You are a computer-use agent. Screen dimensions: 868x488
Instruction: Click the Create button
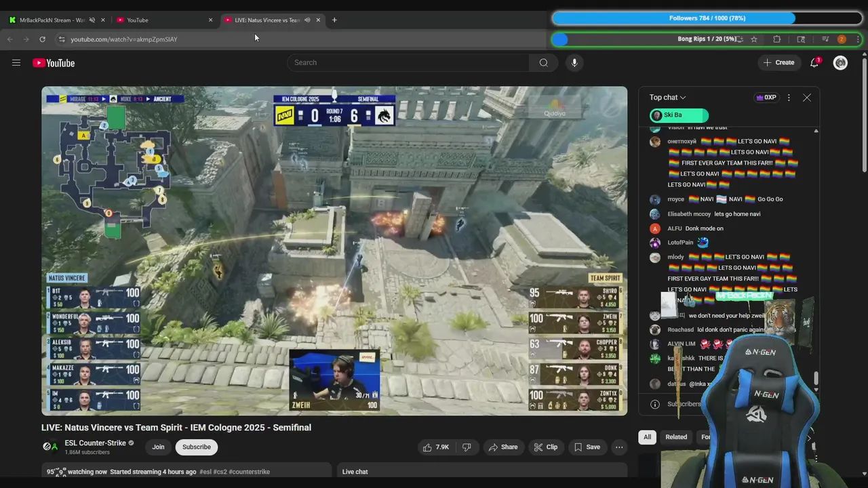778,62
